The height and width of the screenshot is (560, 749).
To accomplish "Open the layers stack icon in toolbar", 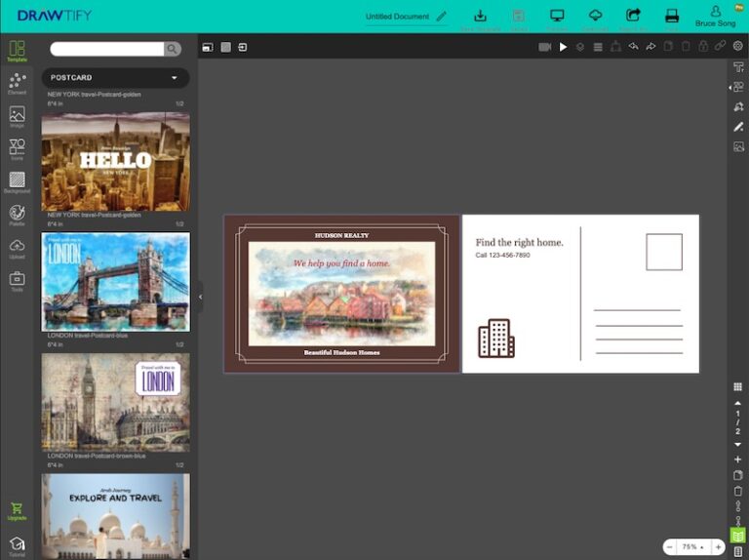I will click(x=580, y=47).
